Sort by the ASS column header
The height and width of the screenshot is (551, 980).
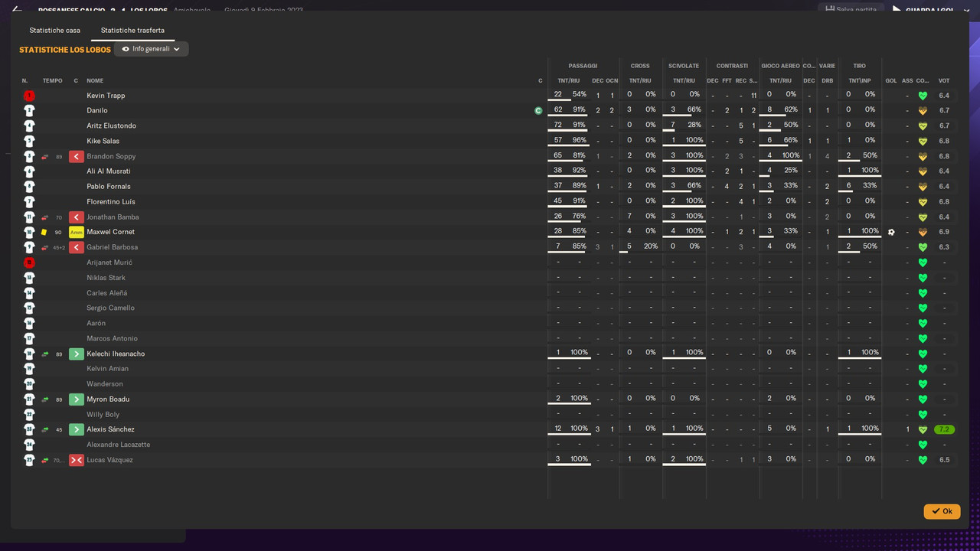tap(907, 80)
